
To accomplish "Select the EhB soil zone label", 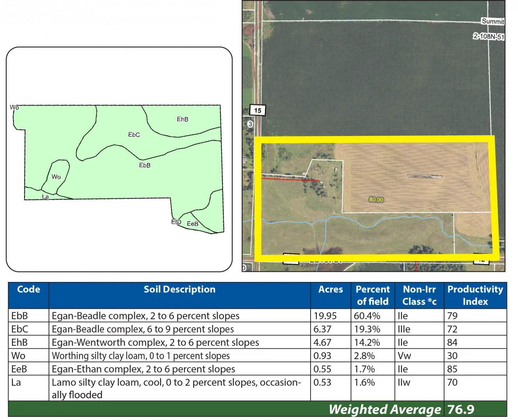I will click(183, 119).
